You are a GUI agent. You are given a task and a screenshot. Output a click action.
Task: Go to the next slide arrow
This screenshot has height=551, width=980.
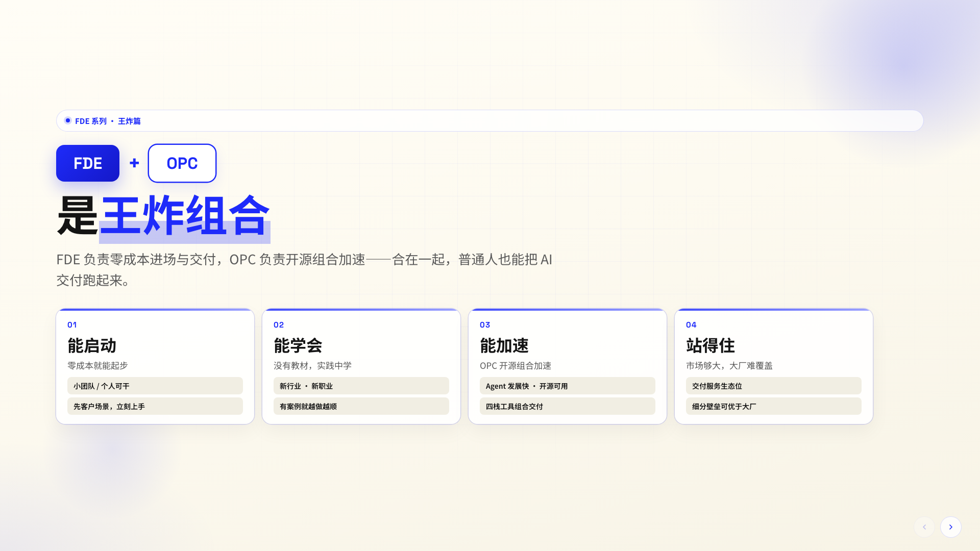pos(950,527)
